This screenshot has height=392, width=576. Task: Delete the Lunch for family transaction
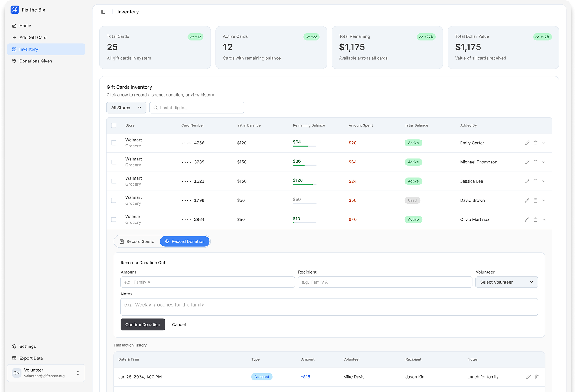[537, 377]
